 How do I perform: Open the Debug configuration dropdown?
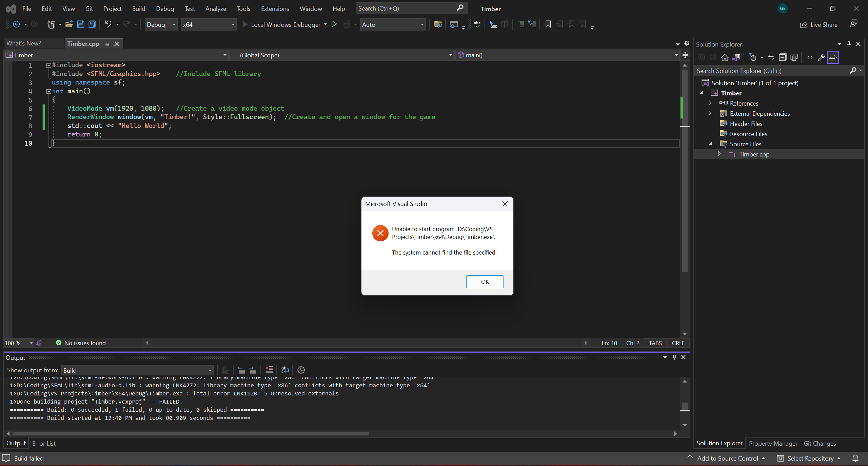[174, 24]
